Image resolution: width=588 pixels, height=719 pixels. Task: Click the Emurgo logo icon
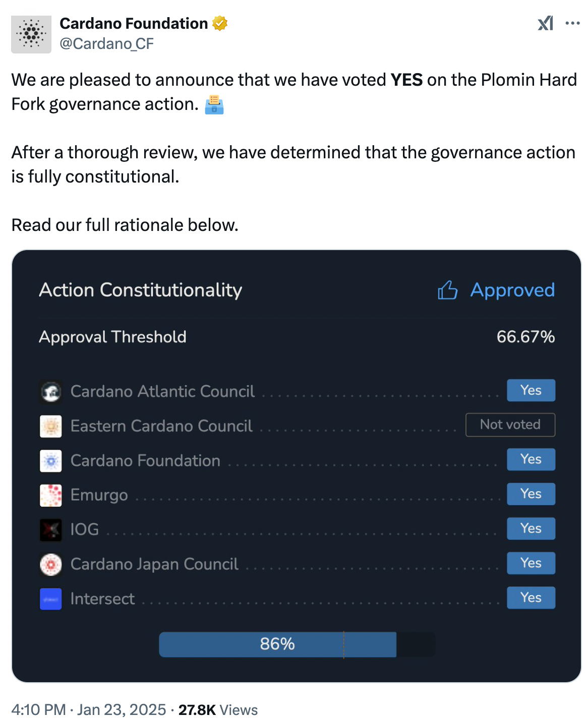pos(51,495)
